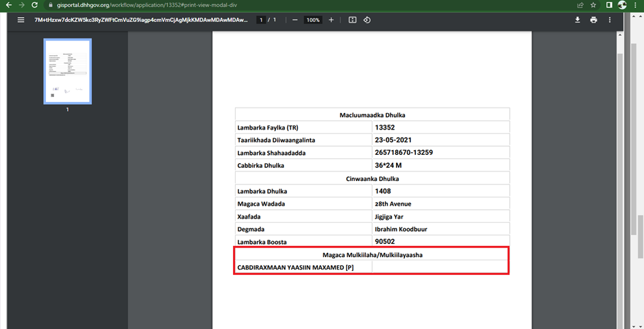644x329 pixels.
Task: Toggle the PDF sidebar hamburger menu
Action: point(21,20)
